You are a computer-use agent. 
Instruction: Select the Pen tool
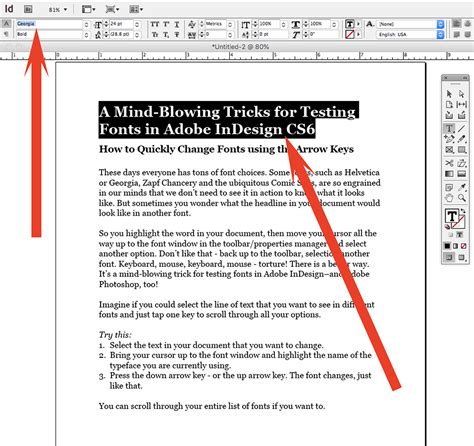coord(449,139)
